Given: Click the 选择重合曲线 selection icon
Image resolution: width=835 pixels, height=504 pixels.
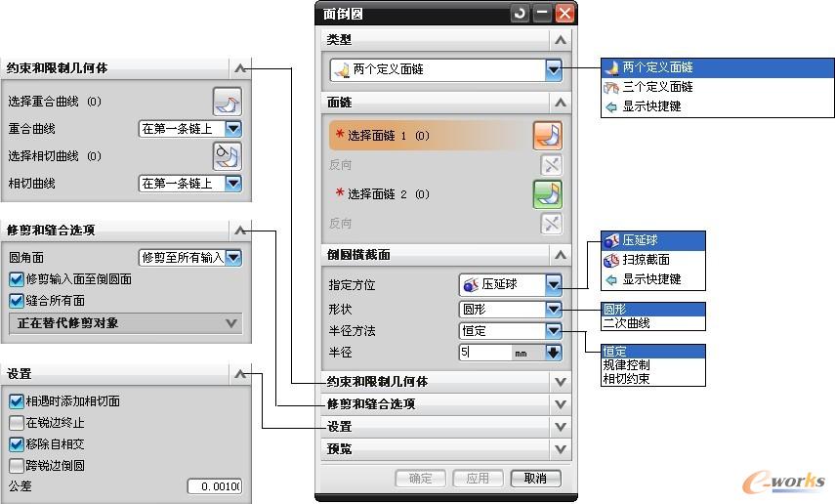Looking at the screenshot, I should (x=227, y=102).
